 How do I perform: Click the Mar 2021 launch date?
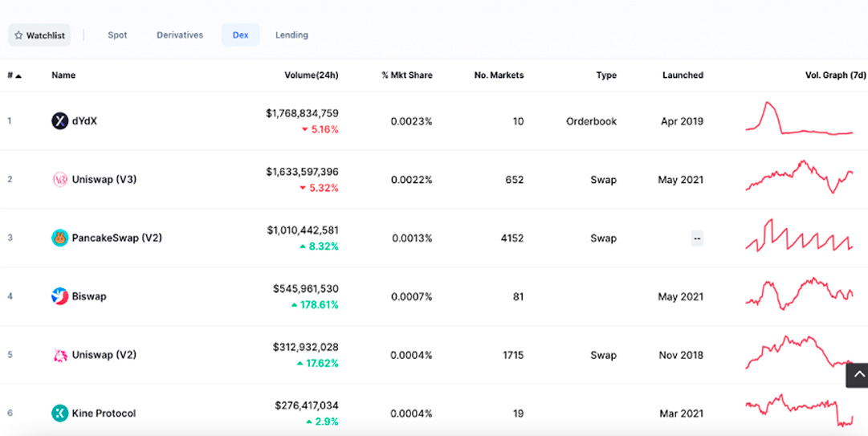tap(682, 414)
